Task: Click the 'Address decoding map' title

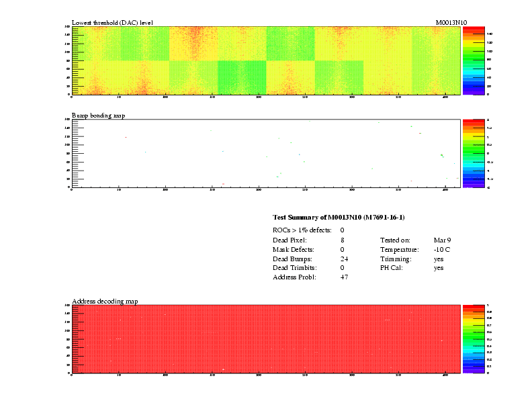Action: (105, 301)
